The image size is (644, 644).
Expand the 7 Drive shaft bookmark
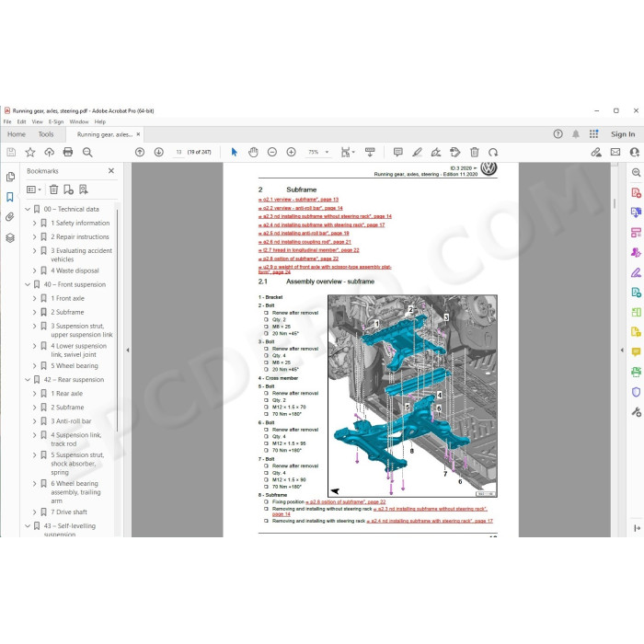pos(35,512)
